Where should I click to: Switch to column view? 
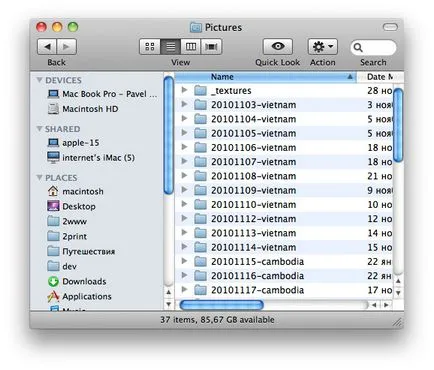[190, 46]
